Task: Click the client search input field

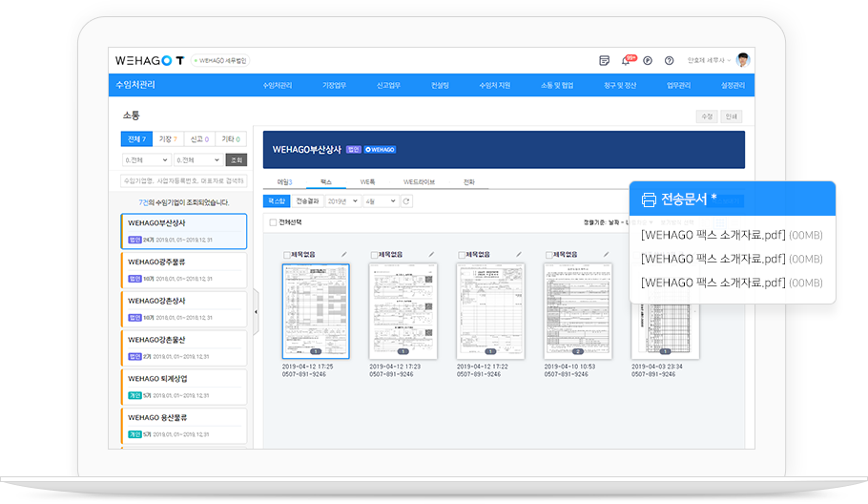Action: click(x=184, y=181)
